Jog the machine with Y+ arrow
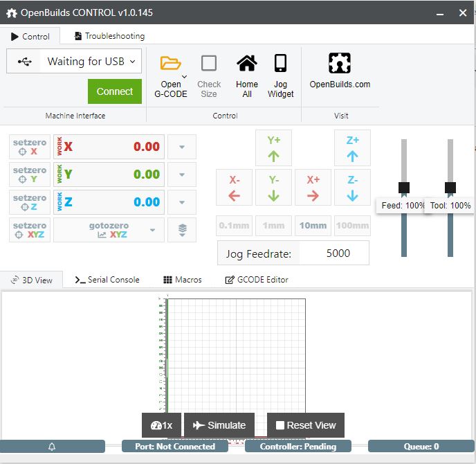476x464 pixels. click(x=273, y=148)
